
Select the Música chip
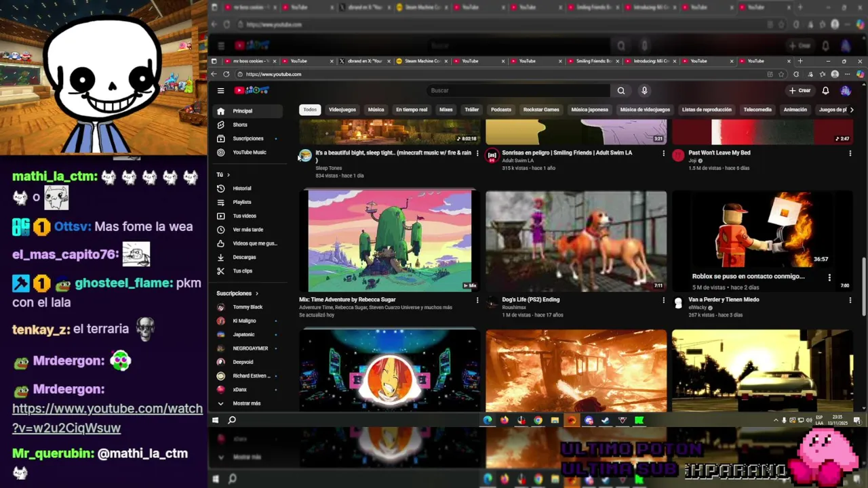376,110
